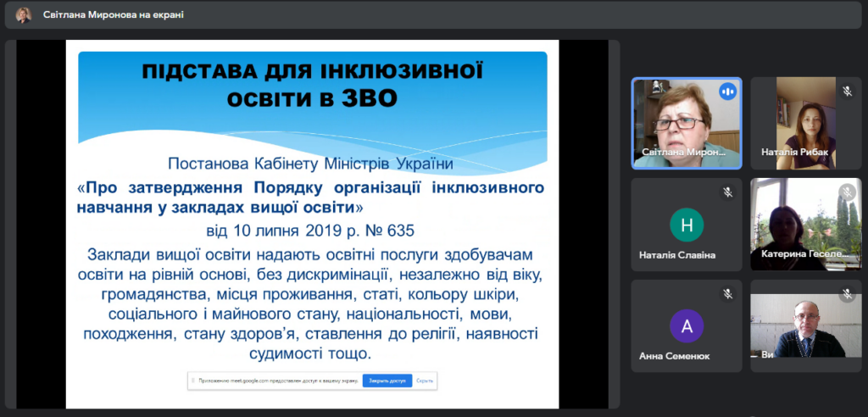Viewport: 868px width, 417px height.
Task: Click presenter profile picture in the top bar
Action: [x=24, y=14]
